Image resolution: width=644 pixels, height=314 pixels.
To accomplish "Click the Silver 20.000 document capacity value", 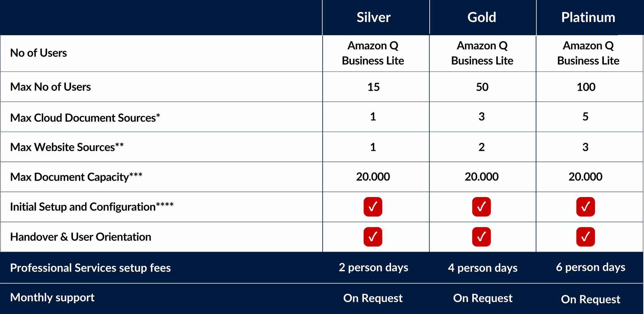I will [x=373, y=177].
